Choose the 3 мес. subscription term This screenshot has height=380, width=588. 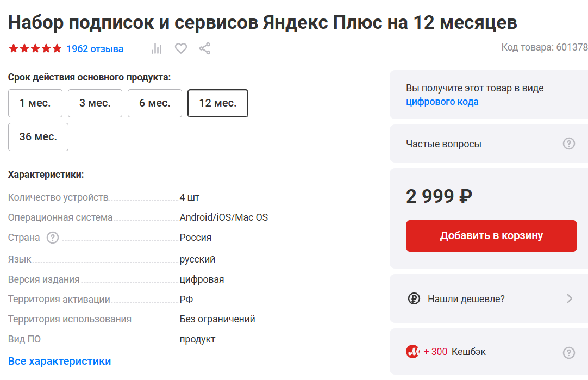[95, 103]
